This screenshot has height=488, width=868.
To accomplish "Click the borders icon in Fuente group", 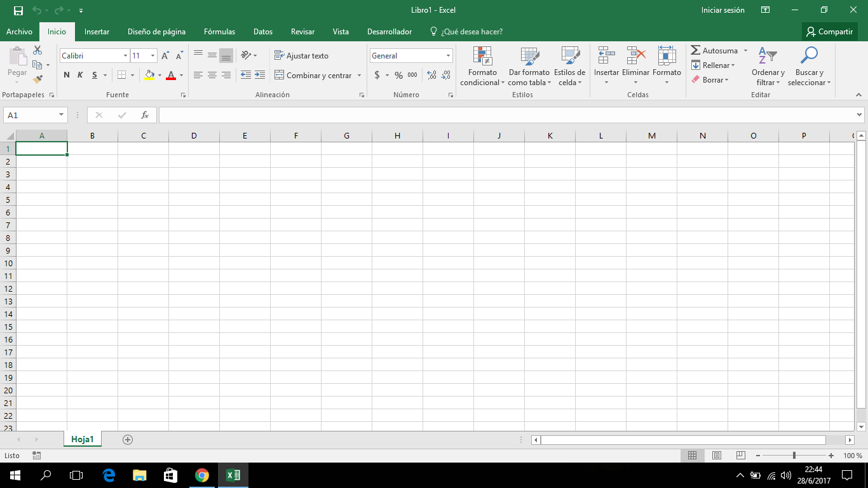I will (x=122, y=75).
